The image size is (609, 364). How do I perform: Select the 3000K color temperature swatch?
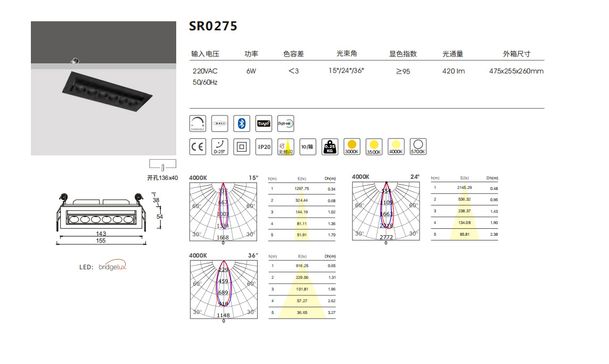click(x=352, y=147)
